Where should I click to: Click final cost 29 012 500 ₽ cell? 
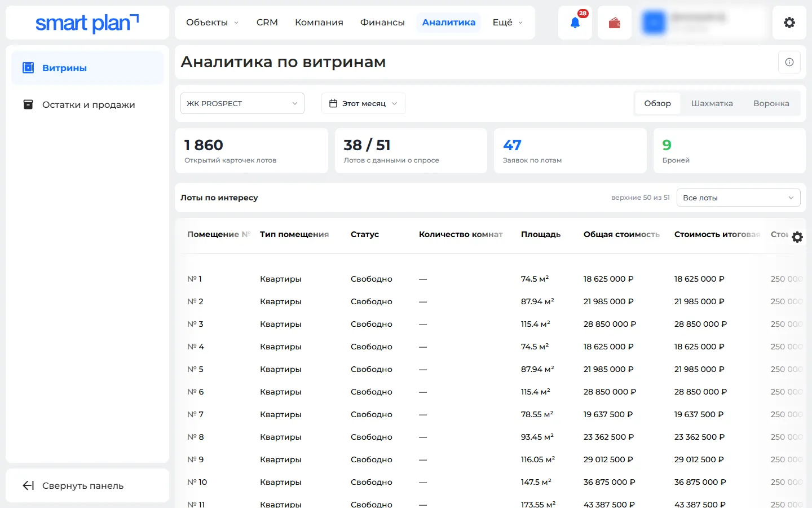[x=699, y=459]
